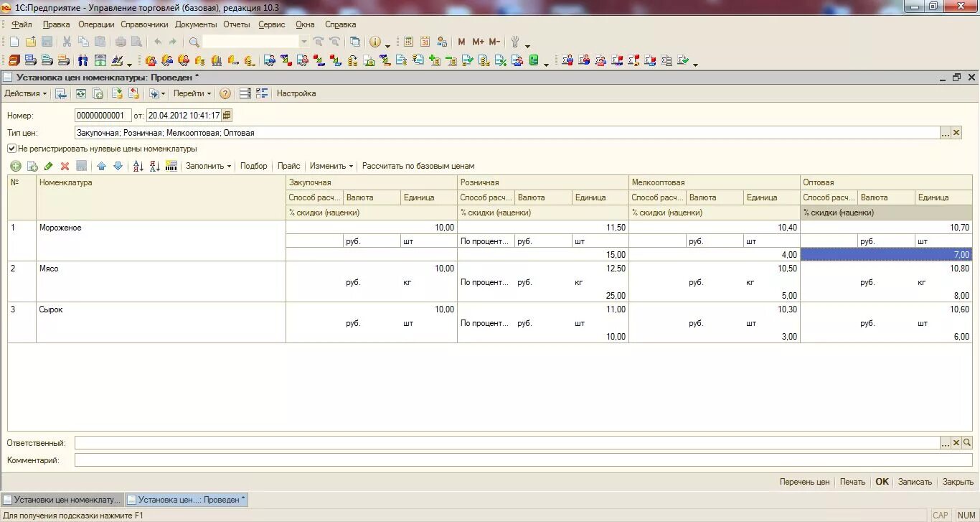Screen dimensions: 980x522
Task: Open the Документы menu
Action: [196, 24]
